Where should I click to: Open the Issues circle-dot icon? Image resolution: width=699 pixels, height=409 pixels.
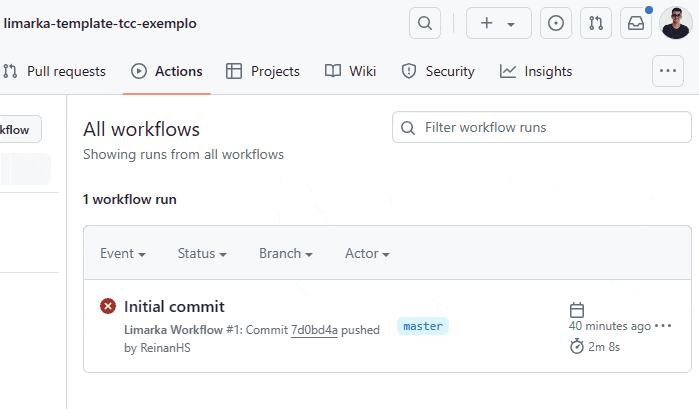pos(555,23)
